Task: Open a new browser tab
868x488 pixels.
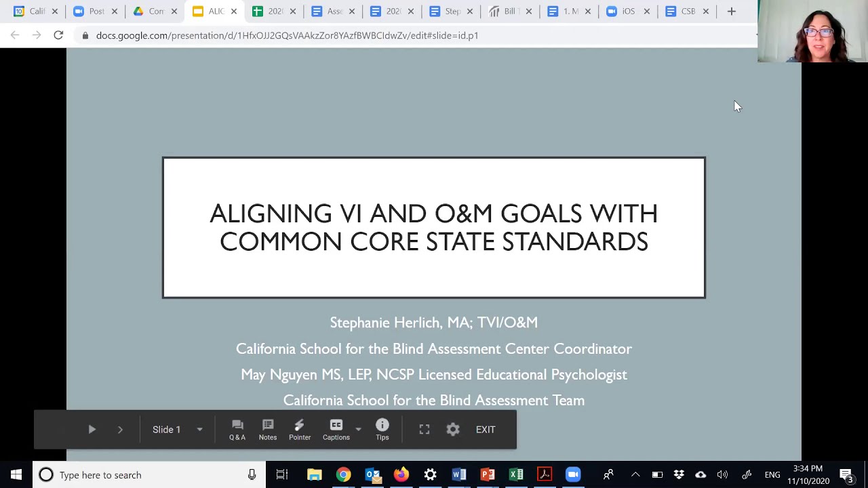Action: click(732, 11)
